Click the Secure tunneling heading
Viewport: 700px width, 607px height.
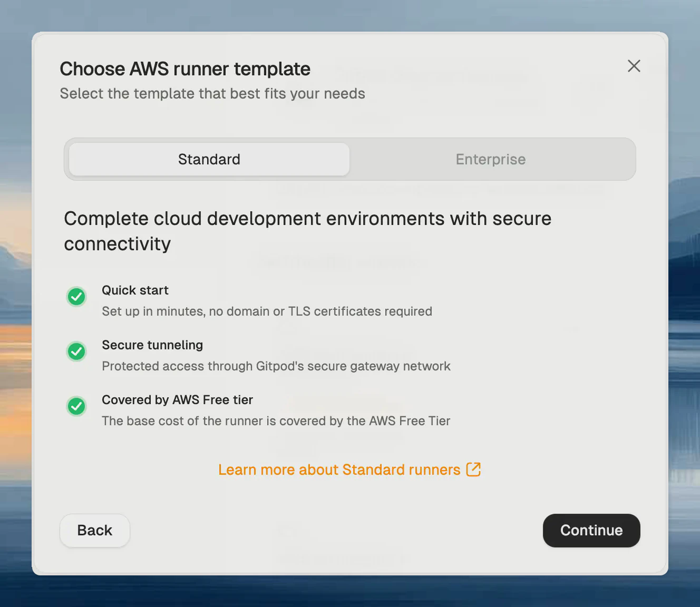[x=152, y=345]
